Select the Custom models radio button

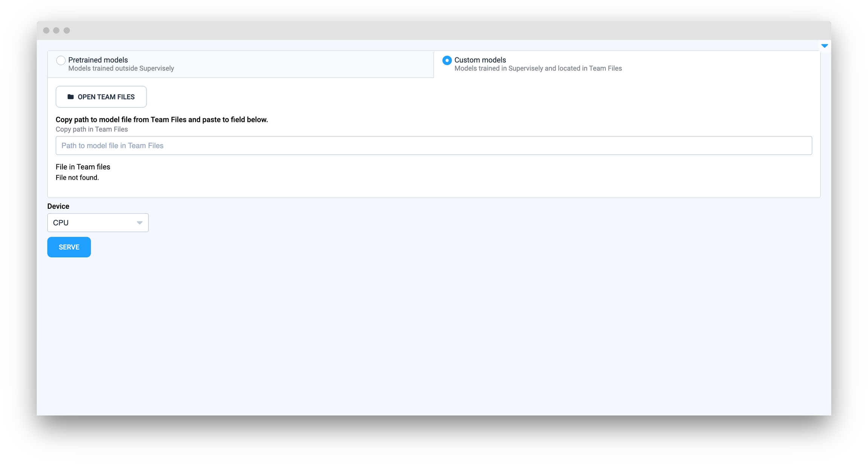[447, 60]
